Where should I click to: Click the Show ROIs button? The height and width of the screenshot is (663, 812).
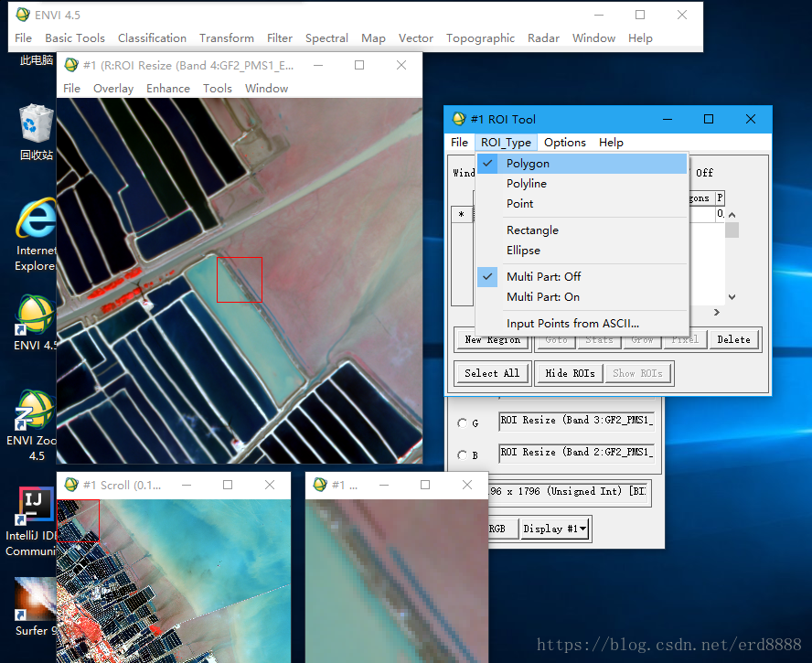(638, 373)
